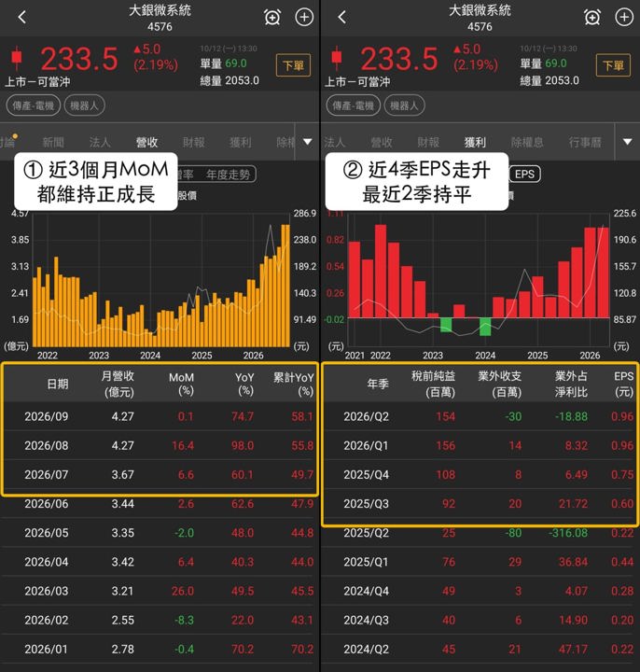The height and width of the screenshot is (672, 640).
Task: Place order with 下單 button, right panel
Action: [x=613, y=65]
